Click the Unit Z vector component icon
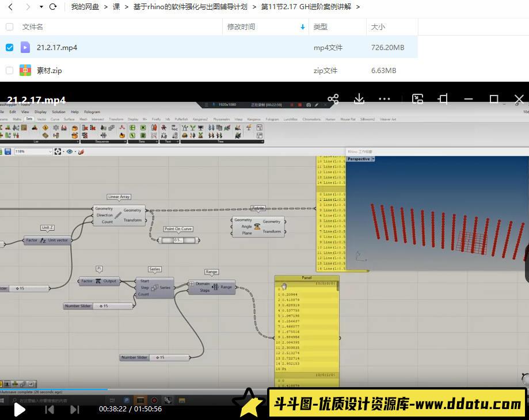Viewport: 529px width, 420px height. [x=43, y=240]
